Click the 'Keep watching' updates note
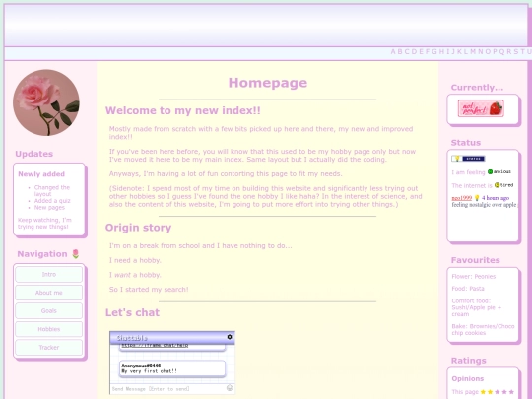This screenshot has height=399, width=532. pyautogui.click(x=44, y=223)
